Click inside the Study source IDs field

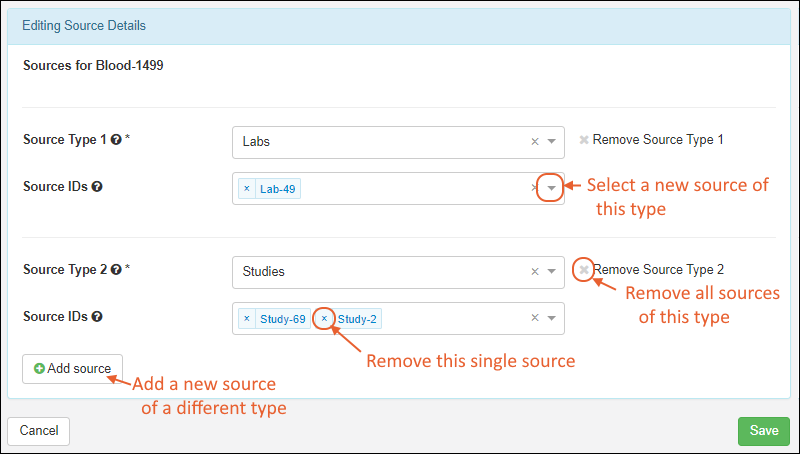pyautogui.click(x=450, y=318)
